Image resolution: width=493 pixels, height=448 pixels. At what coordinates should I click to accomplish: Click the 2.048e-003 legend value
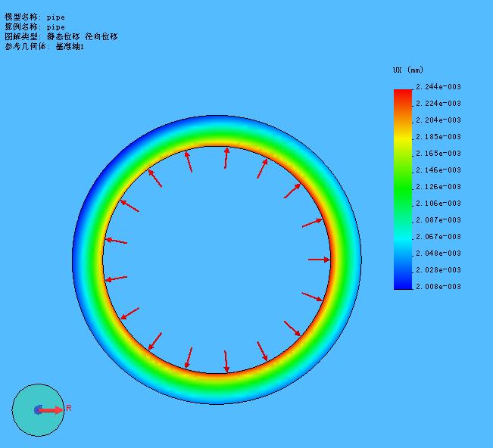tap(438, 254)
